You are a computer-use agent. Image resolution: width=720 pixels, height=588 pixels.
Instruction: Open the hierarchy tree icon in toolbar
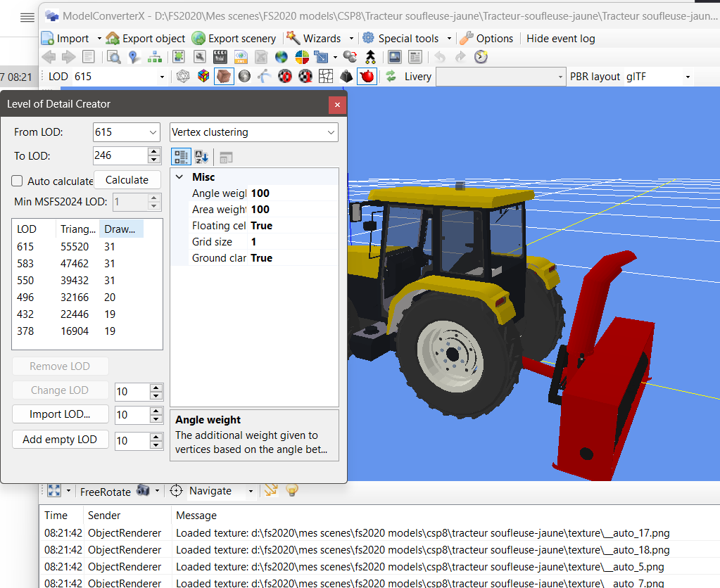154,57
